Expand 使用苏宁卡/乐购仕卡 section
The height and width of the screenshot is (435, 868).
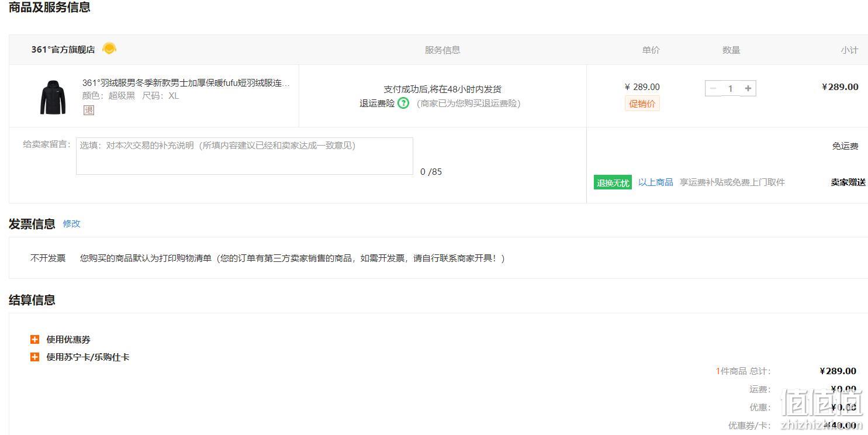pyautogui.click(x=80, y=357)
